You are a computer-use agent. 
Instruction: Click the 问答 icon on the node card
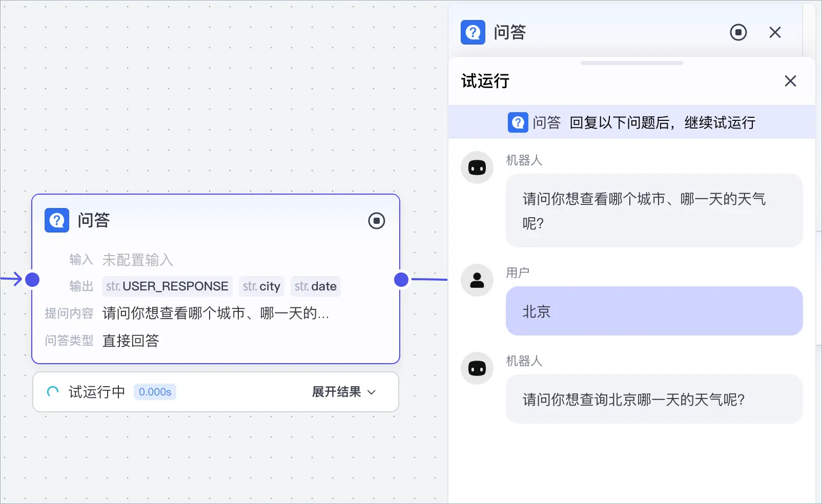pyautogui.click(x=57, y=220)
